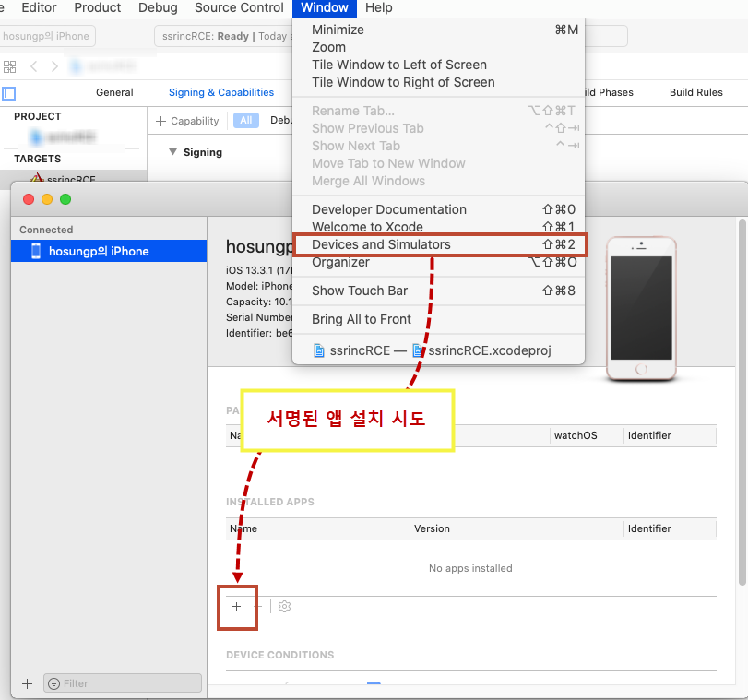Click the No apps installed text
The image size is (748, 700).
tap(470, 568)
